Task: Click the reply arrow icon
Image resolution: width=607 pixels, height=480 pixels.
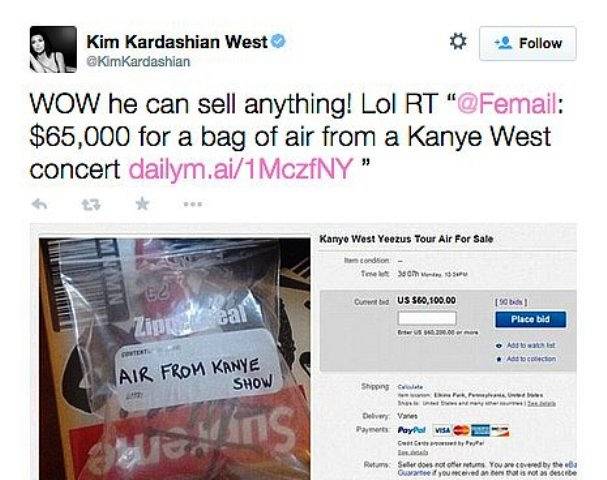Action: click(x=39, y=204)
